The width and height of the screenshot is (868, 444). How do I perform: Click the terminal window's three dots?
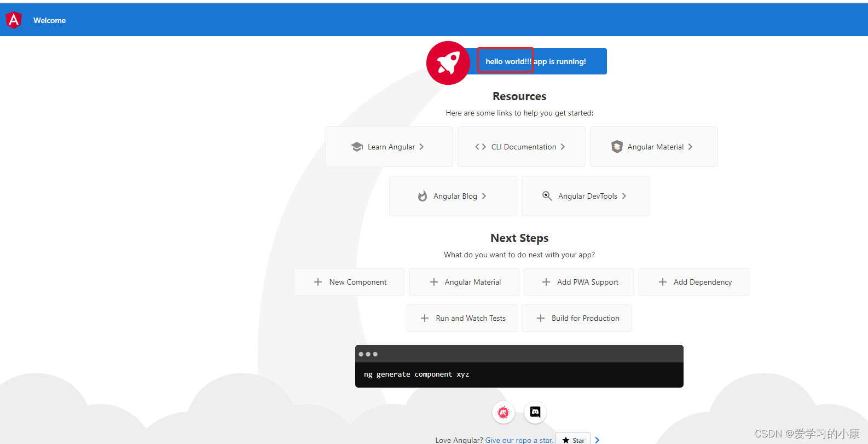tap(368, 354)
